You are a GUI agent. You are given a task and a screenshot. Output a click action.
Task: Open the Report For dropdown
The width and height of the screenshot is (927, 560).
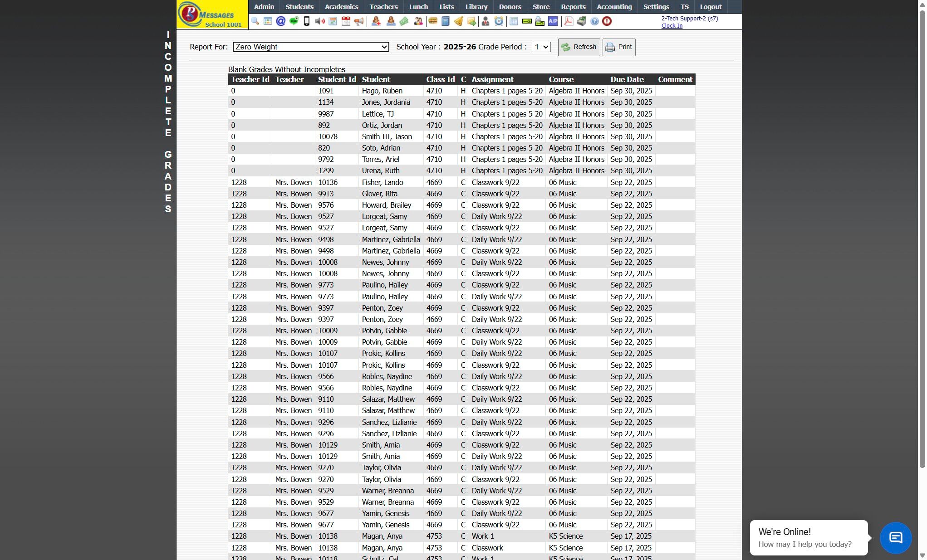pyautogui.click(x=311, y=47)
